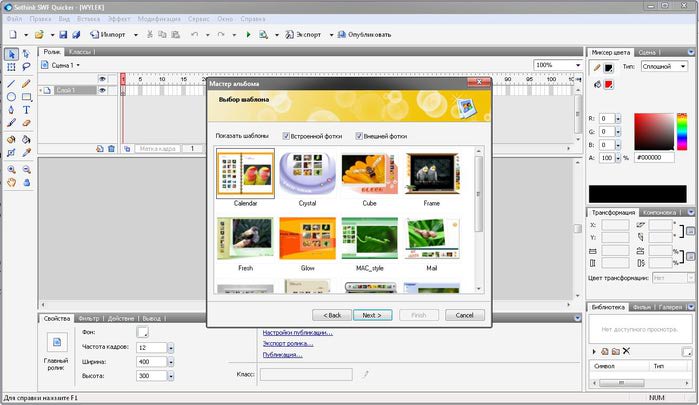
Task: Open Экспорт ролика link
Action: click(288, 343)
